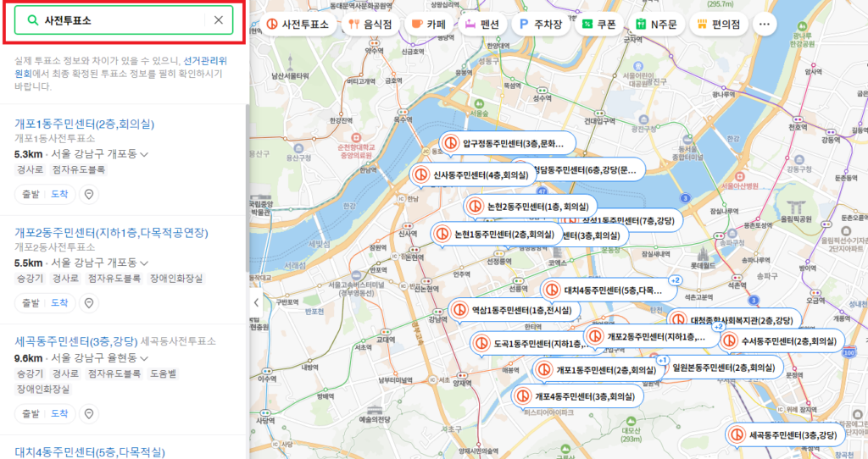Clear the 사전투표소 search text
Screen dimensions: 868x459
pos(219,20)
